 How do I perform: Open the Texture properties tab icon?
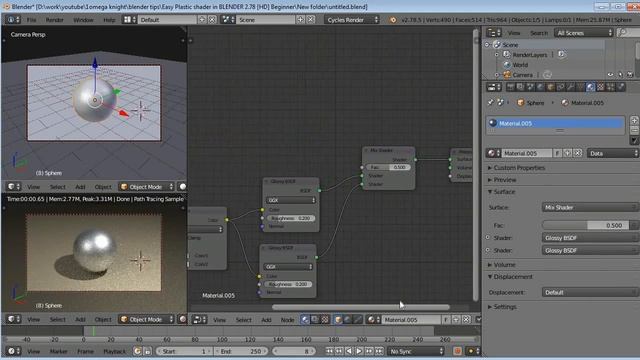(600, 87)
